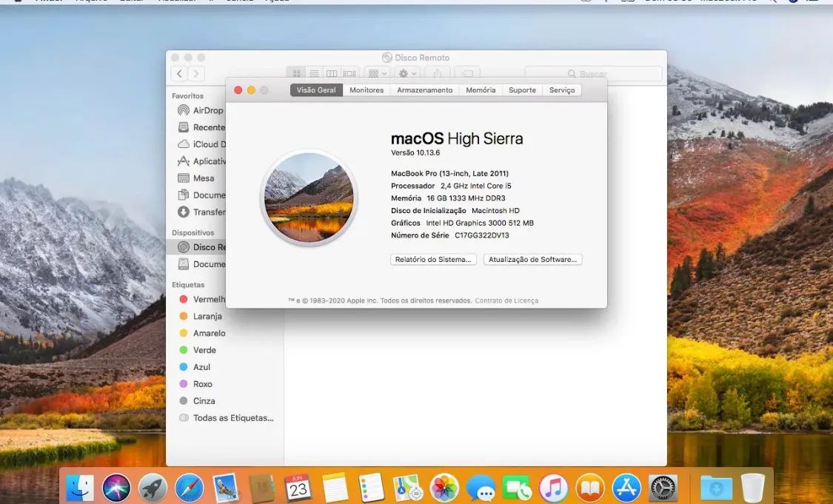Open Maps app in Dock

pos(408,488)
